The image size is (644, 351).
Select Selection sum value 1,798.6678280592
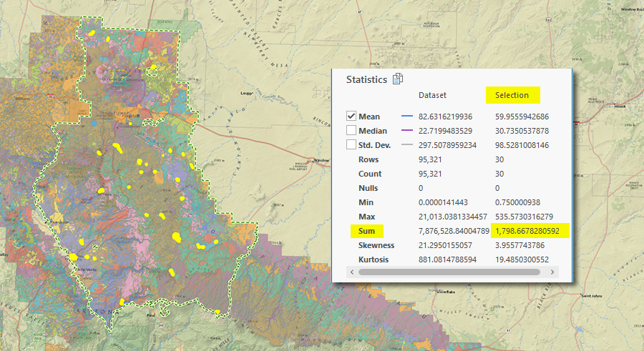(x=527, y=231)
